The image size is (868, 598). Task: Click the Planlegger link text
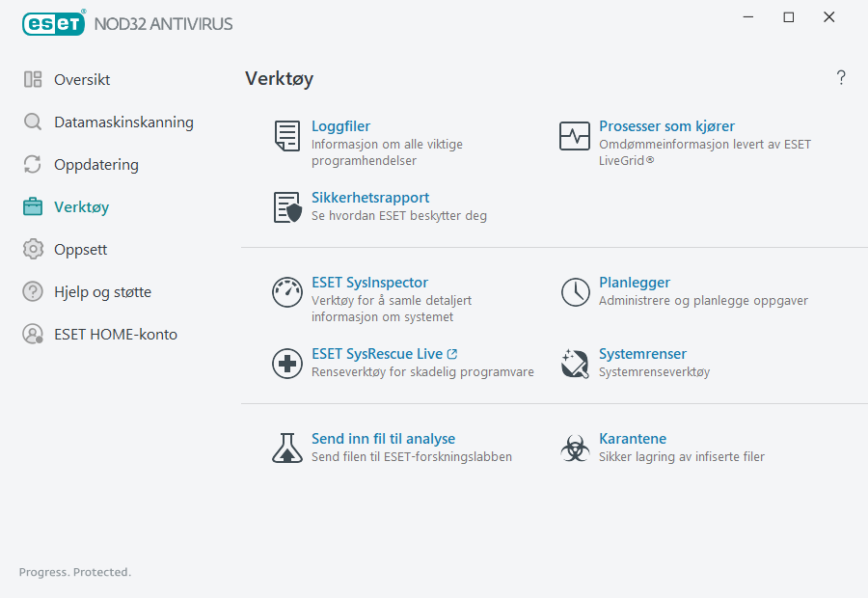pyautogui.click(x=635, y=282)
